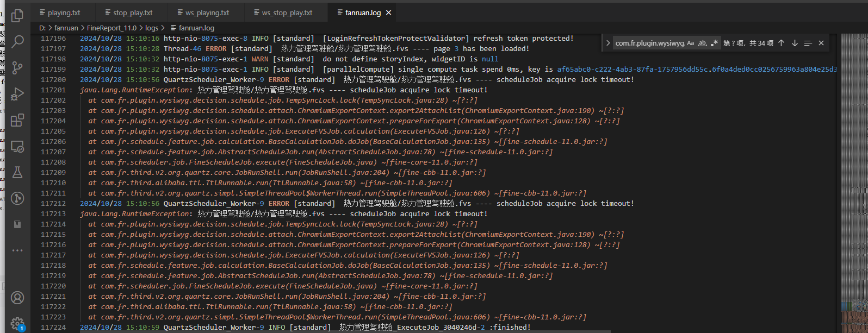Click ERROR level on line 117197
The height and width of the screenshot is (333, 868).
(216, 49)
